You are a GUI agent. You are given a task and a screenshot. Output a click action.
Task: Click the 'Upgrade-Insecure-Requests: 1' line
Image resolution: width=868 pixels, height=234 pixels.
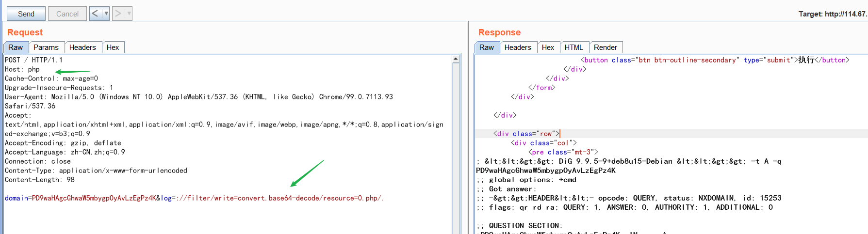coord(59,88)
